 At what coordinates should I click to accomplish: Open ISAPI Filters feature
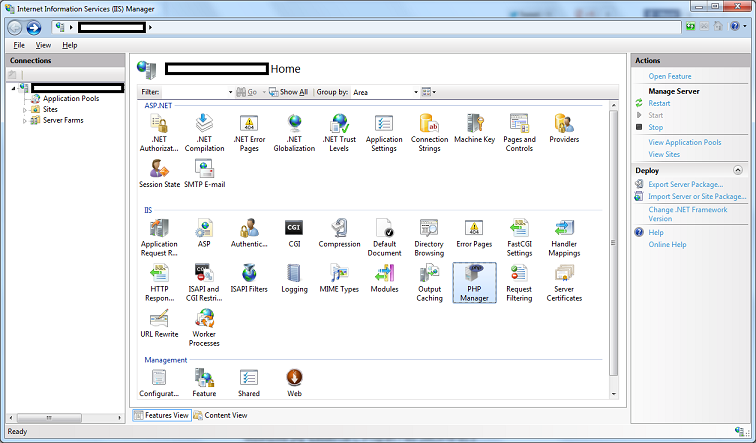(x=249, y=279)
